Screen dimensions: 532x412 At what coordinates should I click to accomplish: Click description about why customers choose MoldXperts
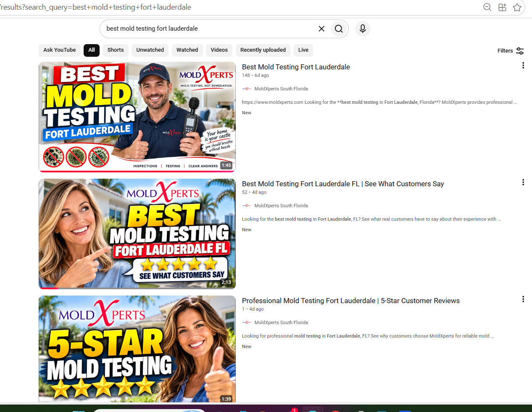click(x=368, y=336)
